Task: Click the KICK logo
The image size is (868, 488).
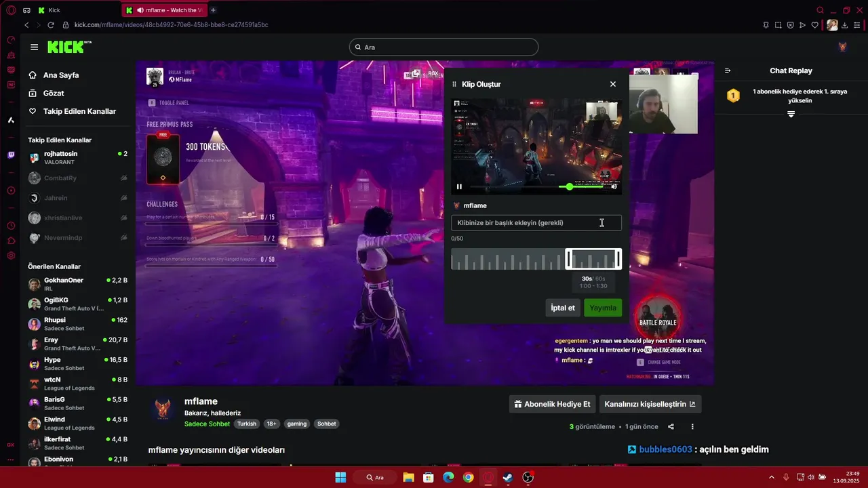Action: pyautogui.click(x=68, y=47)
